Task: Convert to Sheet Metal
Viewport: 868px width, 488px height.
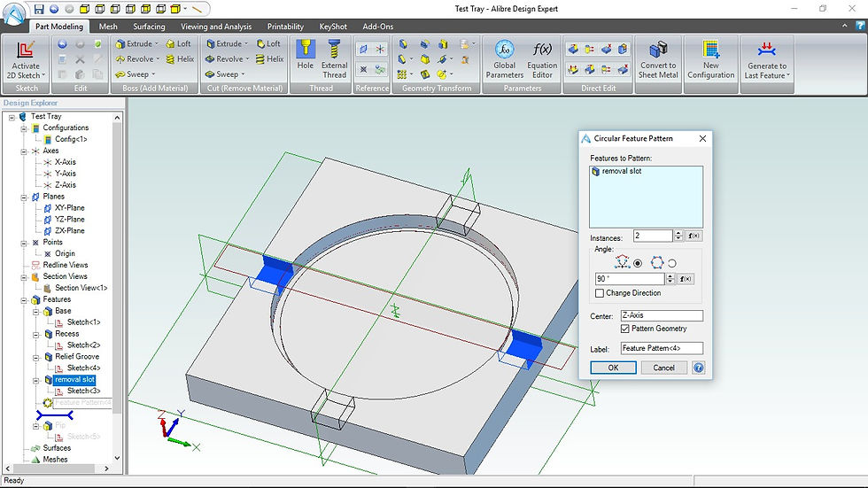Action: 657,58
